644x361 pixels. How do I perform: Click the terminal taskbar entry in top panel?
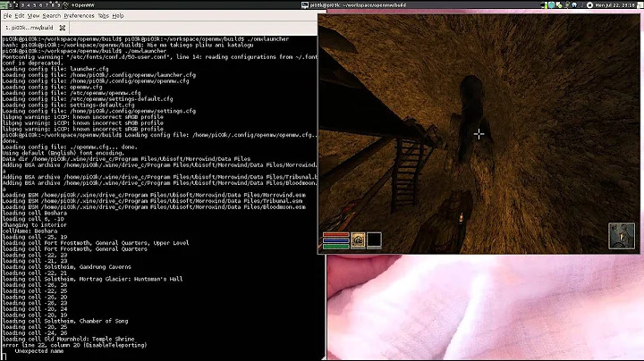[353, 5]
